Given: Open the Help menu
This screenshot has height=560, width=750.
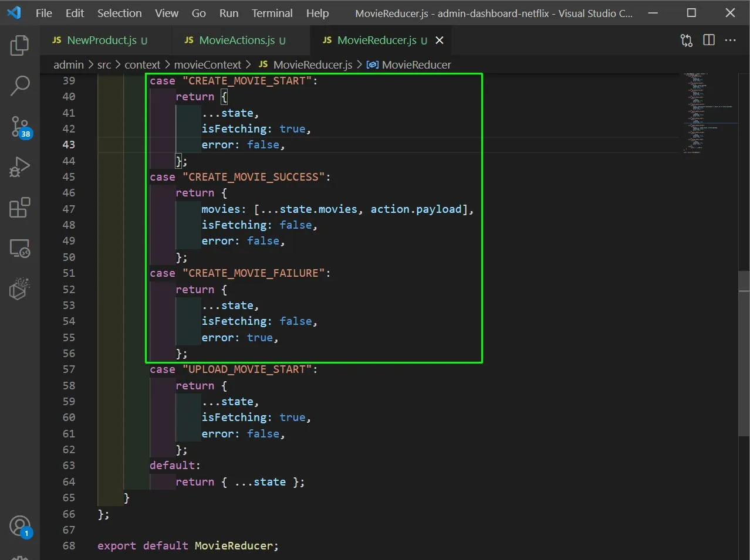Looking at the screenshot, I should point(317,13).
